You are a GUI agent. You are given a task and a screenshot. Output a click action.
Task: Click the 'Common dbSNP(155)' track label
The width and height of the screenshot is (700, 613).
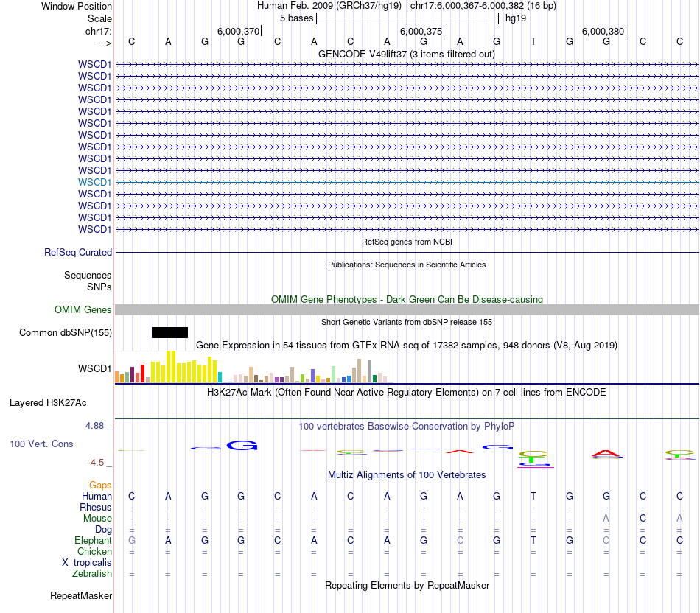[65, 332]
